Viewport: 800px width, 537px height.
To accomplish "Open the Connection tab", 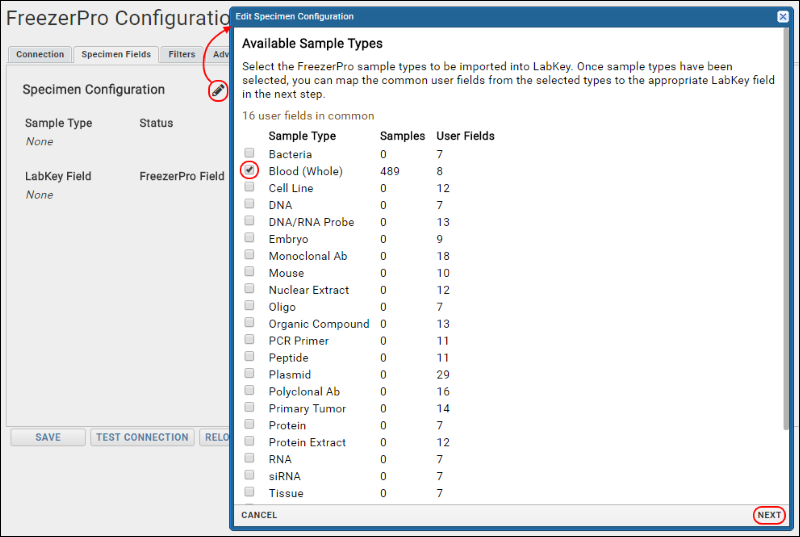I will (x=40, y=54).
